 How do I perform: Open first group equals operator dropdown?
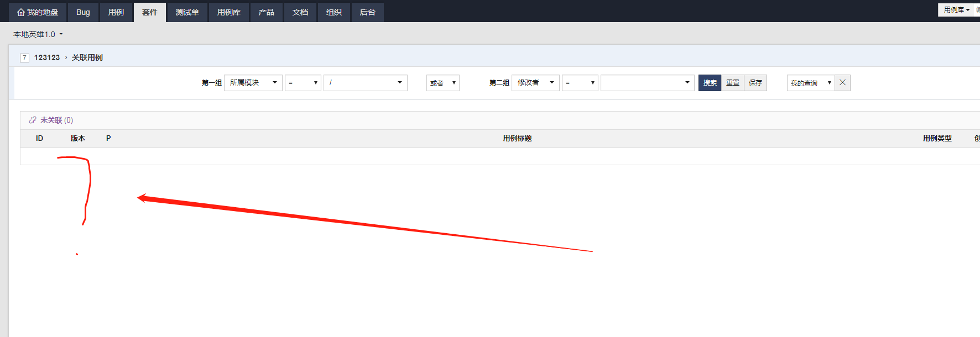coord(303,83)
